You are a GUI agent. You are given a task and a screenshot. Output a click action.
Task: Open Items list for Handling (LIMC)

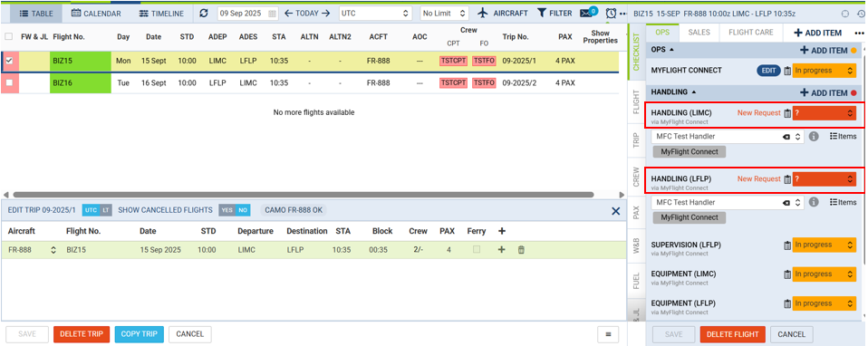844,136
